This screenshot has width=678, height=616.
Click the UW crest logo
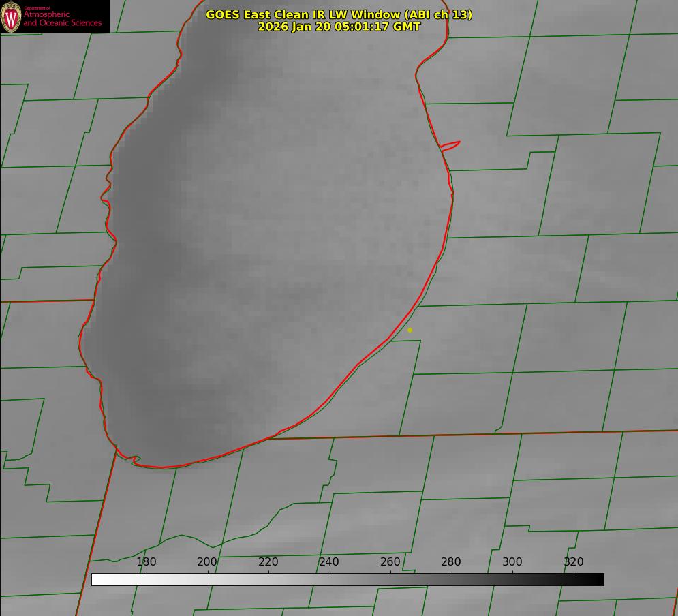click(12, 16)
